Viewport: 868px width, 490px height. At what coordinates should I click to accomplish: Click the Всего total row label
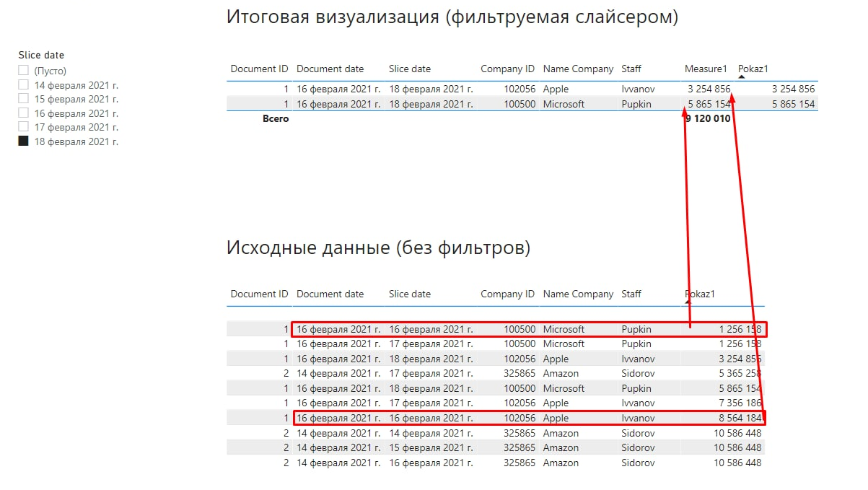coord(275,118)
